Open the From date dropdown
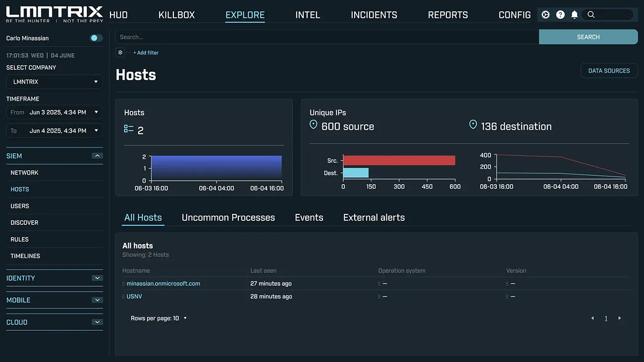The image size is (644, 362). [54, 112]
